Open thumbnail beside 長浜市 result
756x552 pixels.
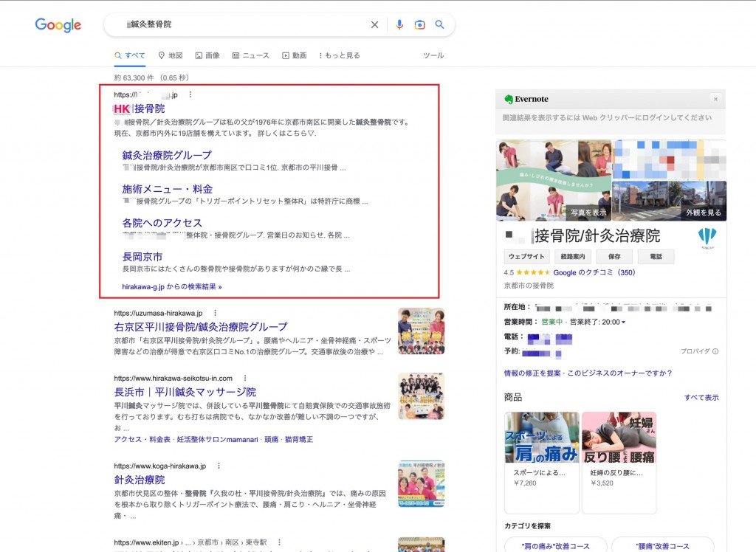(x=422, y=396)
